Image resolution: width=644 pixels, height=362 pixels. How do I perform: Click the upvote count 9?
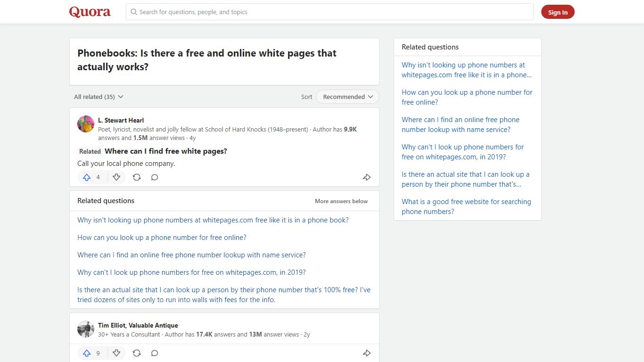point(98,353)
